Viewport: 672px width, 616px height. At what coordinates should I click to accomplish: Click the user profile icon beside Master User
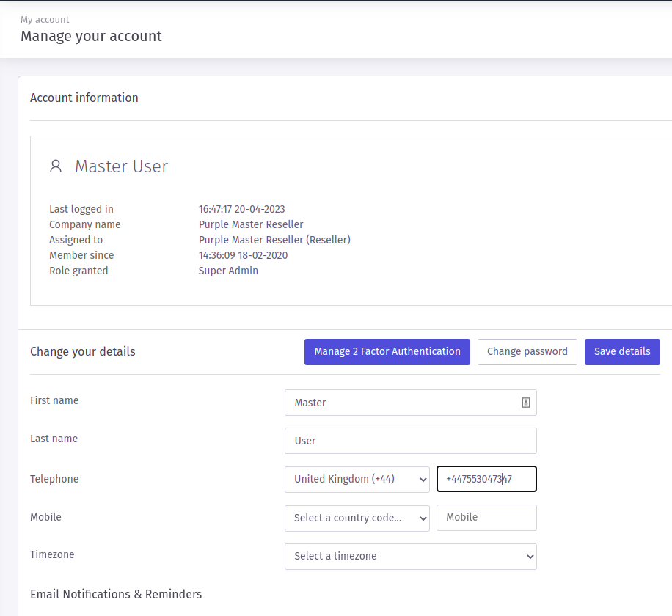(x=56, y=166)
